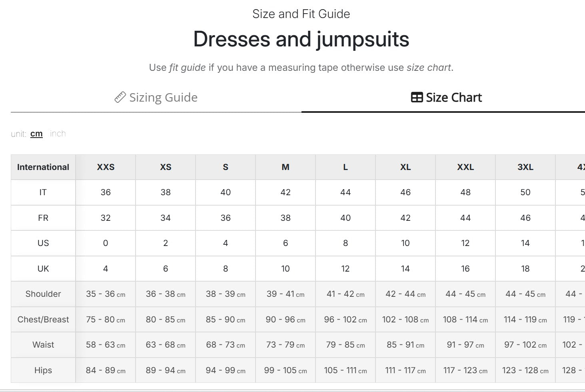Click the table icon beside Size Chart
The image size is (585, 392).
tap(417, 97)
